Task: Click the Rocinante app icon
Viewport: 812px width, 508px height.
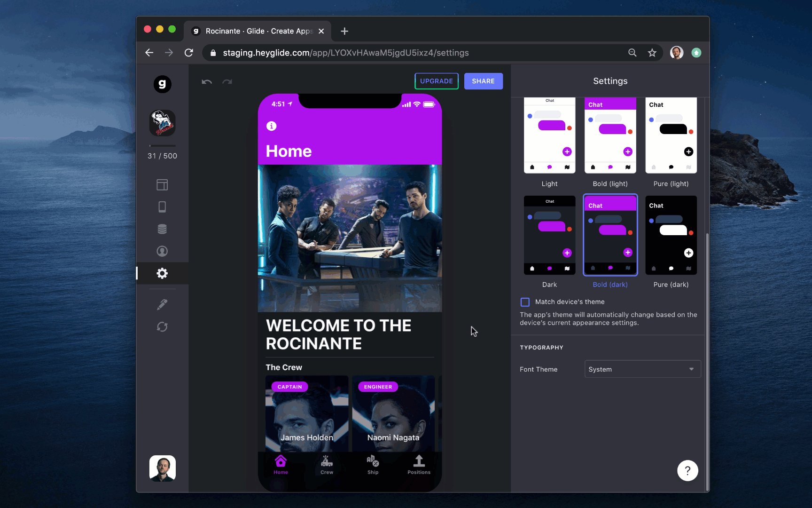Action: pos(162,123)
